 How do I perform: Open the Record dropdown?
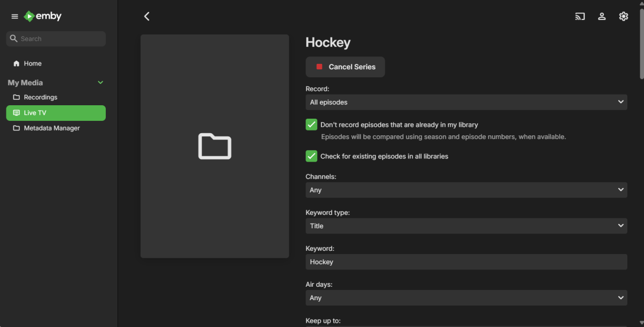(466, 102)
